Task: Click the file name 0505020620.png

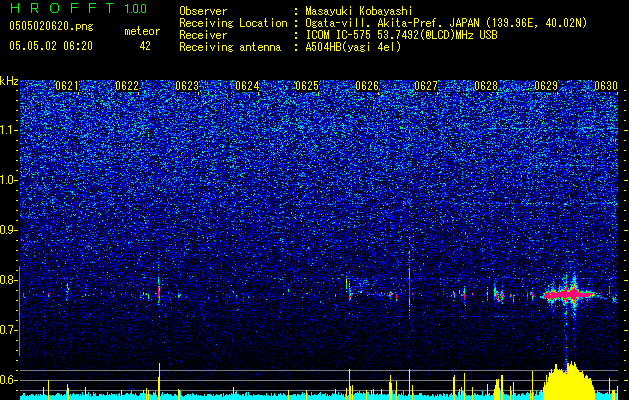Action: point(51,26)
